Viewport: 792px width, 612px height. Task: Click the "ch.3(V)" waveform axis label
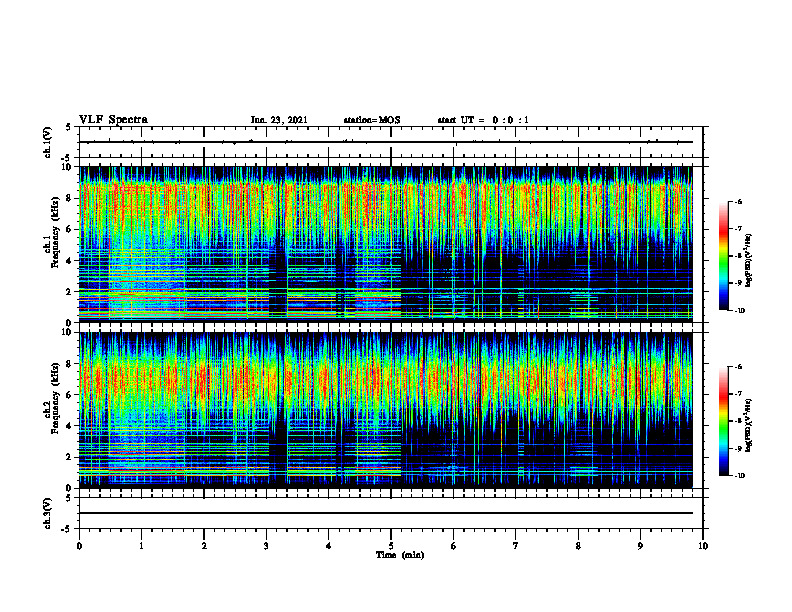click(48, 513)
